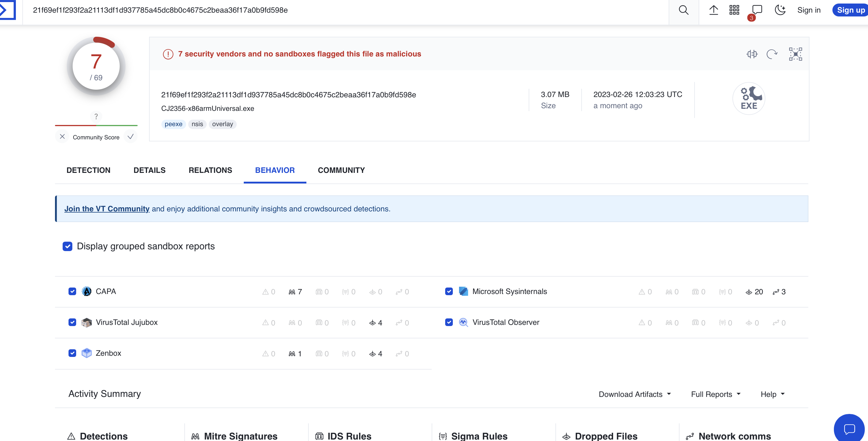Image resolution: width=868 pixels, height=441 pixels.
Task: Click the VirusTotal Jujubox logo
Action: (x=87, y=323)
